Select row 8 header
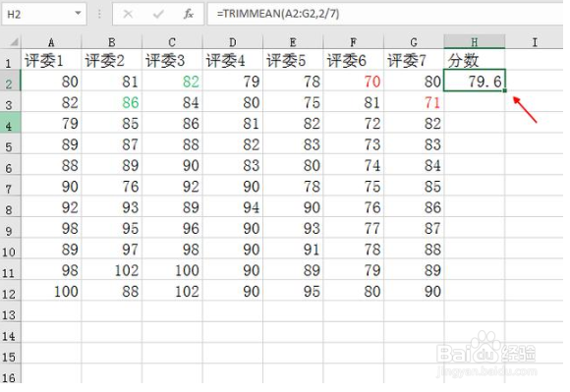The image size is (570, 392). pos(10,207)
